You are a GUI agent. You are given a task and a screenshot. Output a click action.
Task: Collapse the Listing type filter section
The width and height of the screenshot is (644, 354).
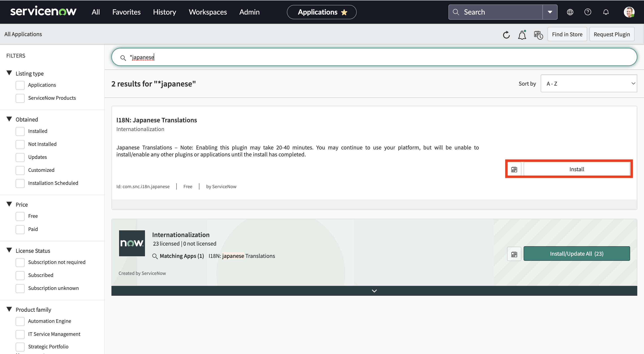pos(9,73)
